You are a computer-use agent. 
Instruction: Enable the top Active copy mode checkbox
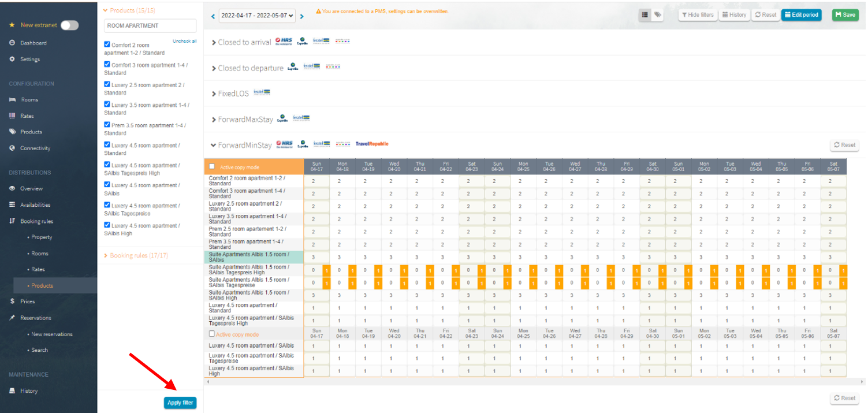(x=212, y=166)
